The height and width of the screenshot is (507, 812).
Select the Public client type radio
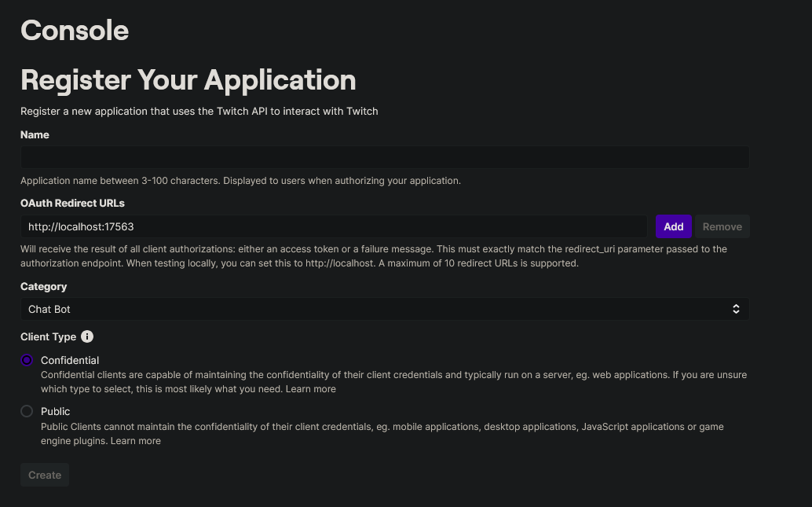click(27, 411)
